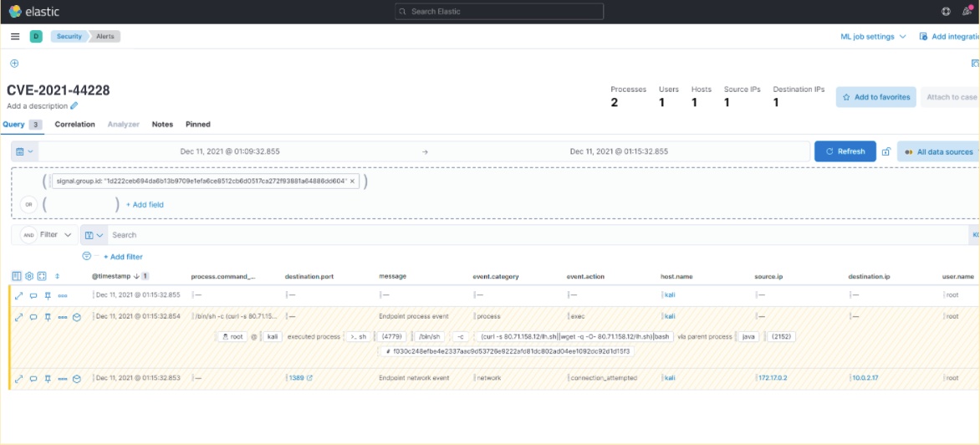Image resolution: width=980 pixels, height=445 pixels.
Task: Star timeline with Add to favorites
Action: point(875,97)
